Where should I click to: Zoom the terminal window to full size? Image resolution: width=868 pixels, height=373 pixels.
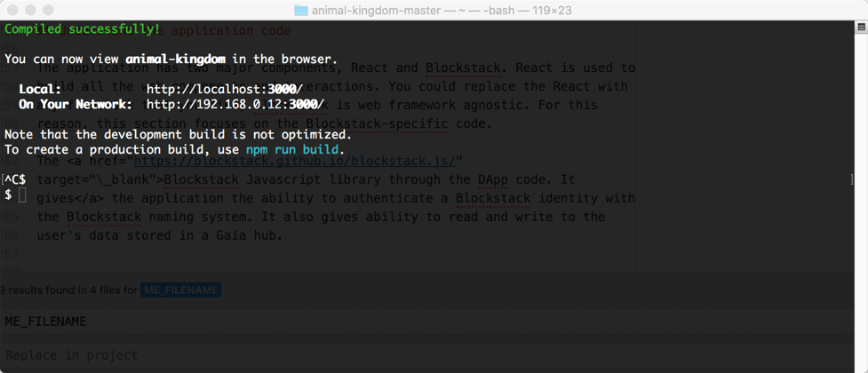click(x=48, y=10)
